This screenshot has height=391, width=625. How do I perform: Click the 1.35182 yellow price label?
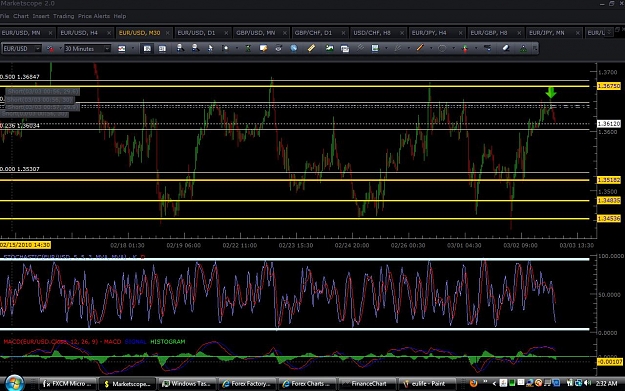[x=609, y=180]
